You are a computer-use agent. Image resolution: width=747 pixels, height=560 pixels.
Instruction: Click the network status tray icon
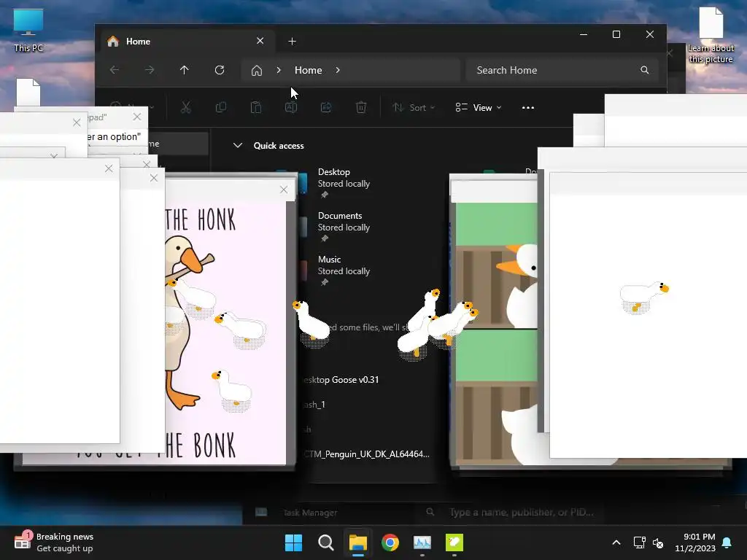point(639,542)
